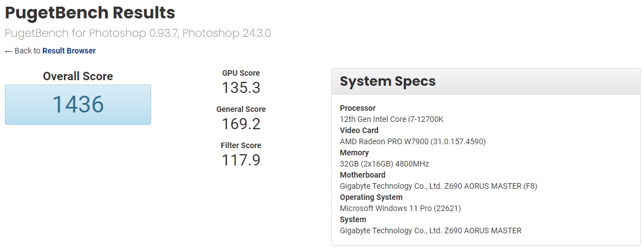Select the General Score value 169.2

(x=241, y=124)
